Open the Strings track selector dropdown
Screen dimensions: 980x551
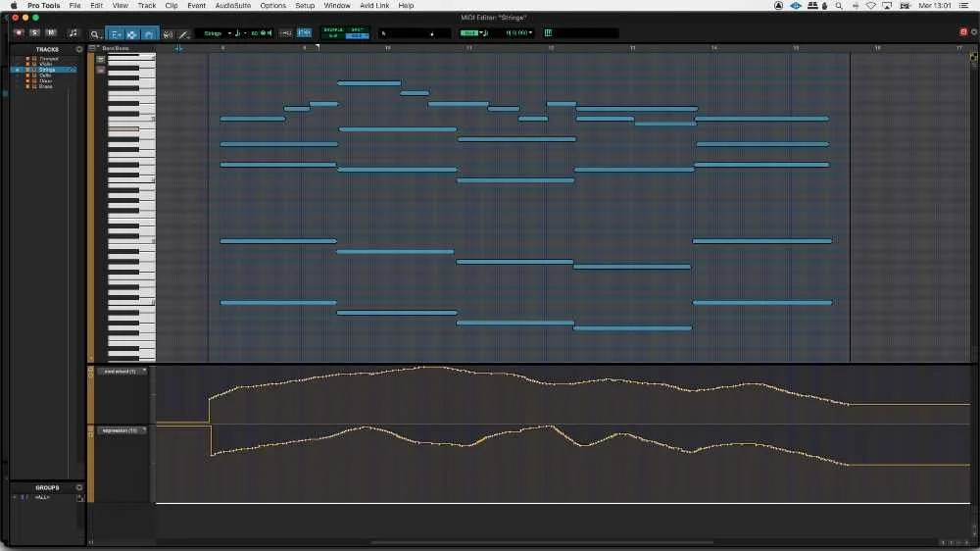(x=217, y=33)
